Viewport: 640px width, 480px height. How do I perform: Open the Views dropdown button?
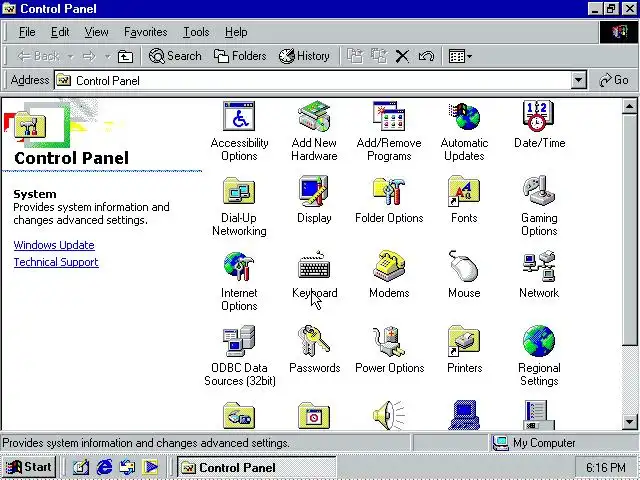460,56
